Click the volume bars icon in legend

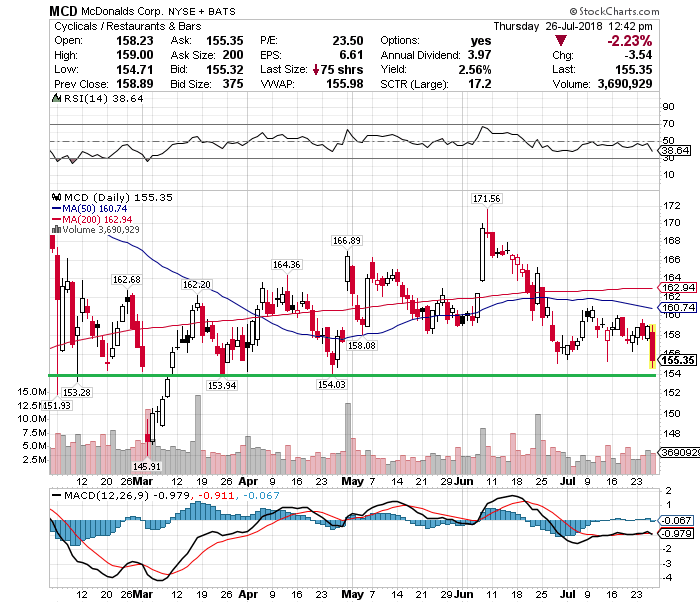coord(56,229)
